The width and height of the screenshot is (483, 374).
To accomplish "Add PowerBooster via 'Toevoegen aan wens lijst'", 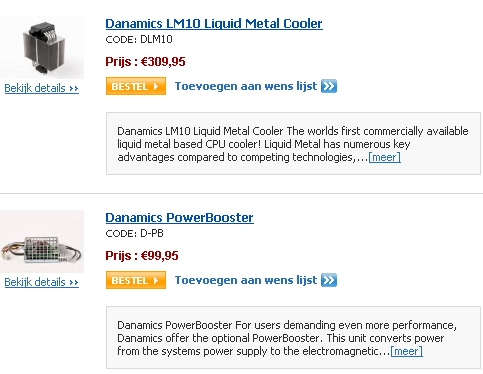I will [x=246, y=280].
